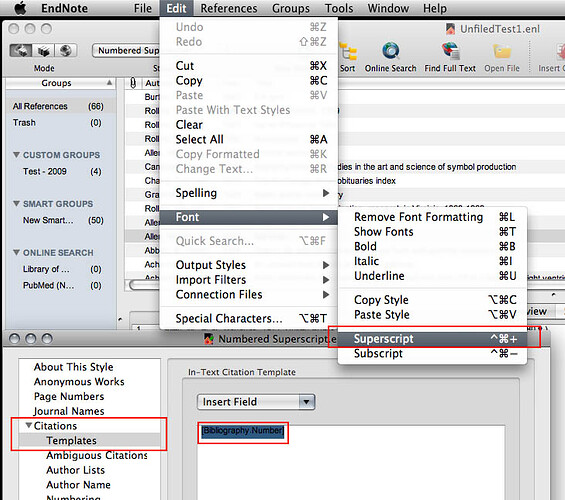Click the Sort toolbar icon
Image resolution: width=565 pixels, height=500 pixels.
[x=348, y=51]
